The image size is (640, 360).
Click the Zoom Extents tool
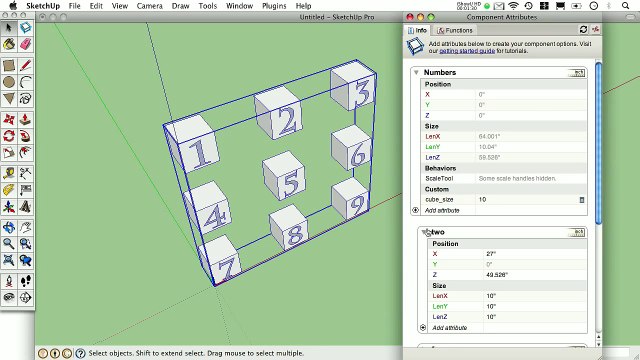pos(9,260)
